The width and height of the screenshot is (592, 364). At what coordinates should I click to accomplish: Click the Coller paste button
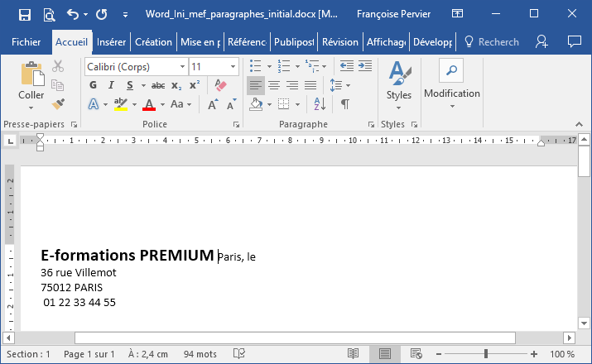click(31, 83)
